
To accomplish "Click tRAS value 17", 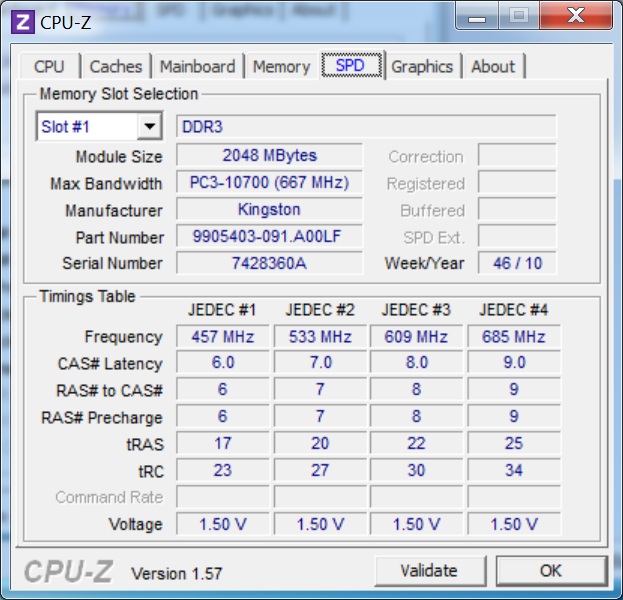I will [222, 443].
